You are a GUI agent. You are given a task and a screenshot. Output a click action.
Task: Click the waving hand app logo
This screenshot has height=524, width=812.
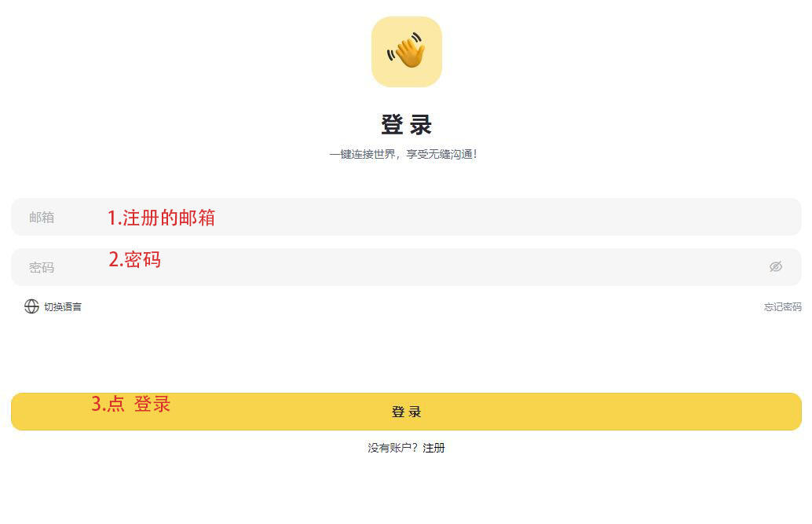pos(407,52)
